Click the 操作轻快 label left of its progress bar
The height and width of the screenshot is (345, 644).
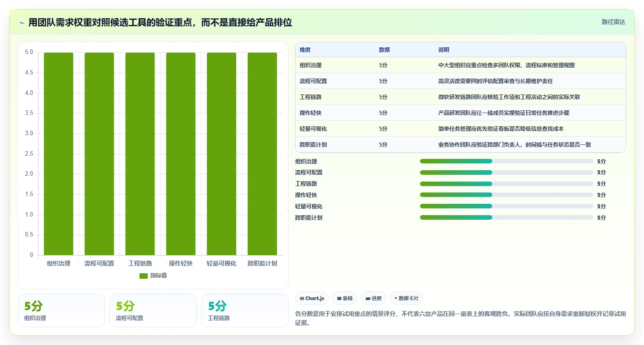point(306,195)
